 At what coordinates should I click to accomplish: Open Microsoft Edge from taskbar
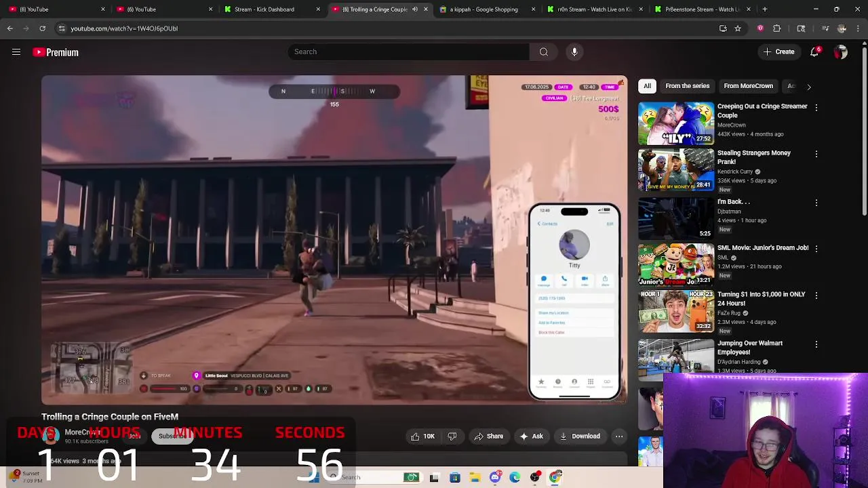(x=515, y=477)
